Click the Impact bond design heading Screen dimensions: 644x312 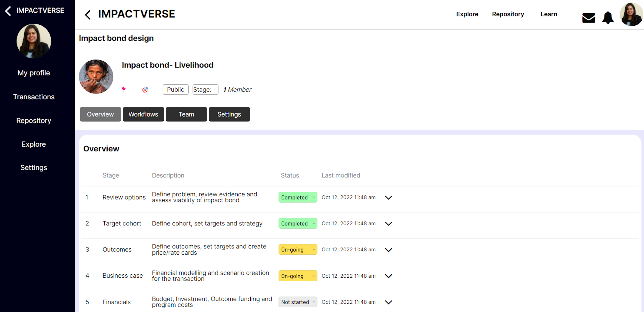click(x=116, y=39)
